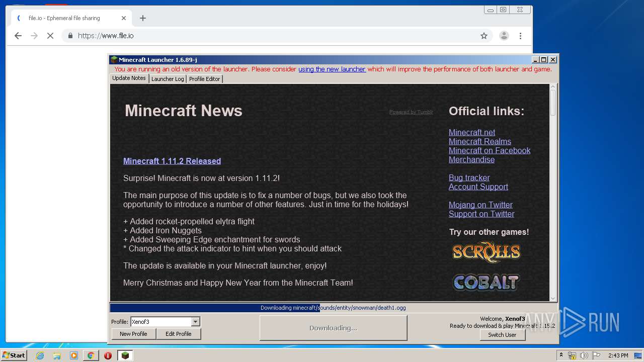Open the Minecraft 1.11.2 Released headline
The image size is (644, 362).
point(172,161)
